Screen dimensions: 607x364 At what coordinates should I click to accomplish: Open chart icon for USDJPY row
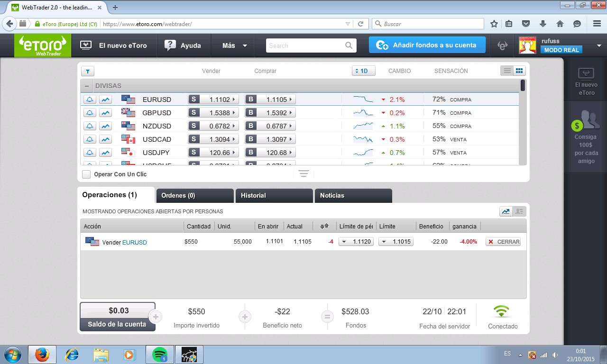click(105, 153)
